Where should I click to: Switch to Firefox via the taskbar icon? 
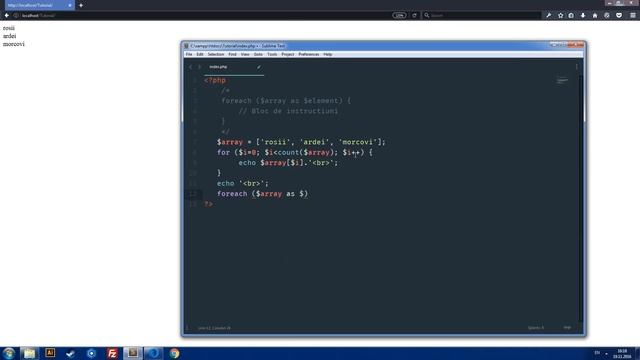(153, 353)
